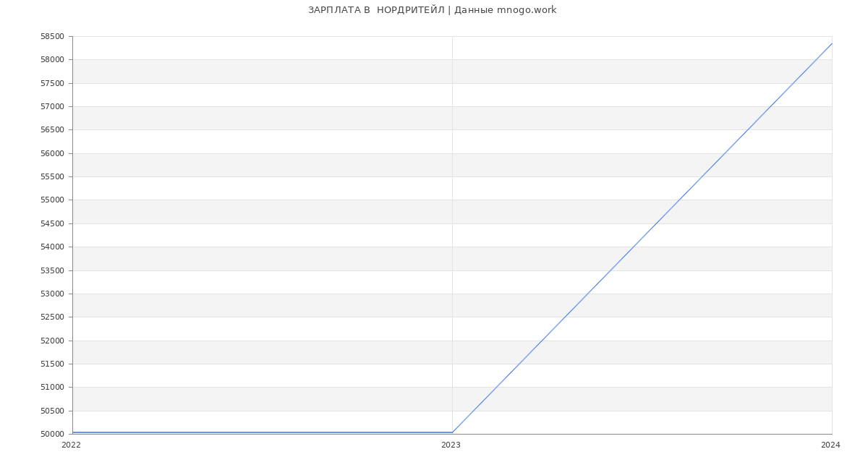
Task: Click the 58500 y-axis label
Action: coord(52,37)
